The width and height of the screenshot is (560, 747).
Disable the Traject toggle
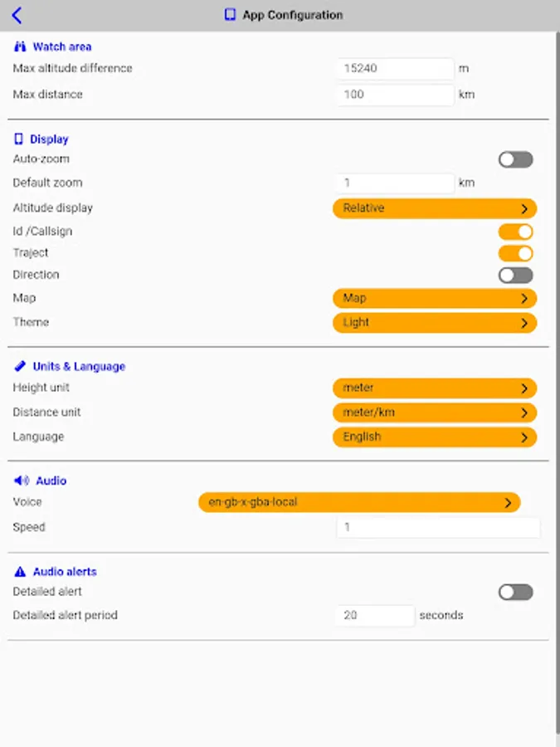pos(515,253)
